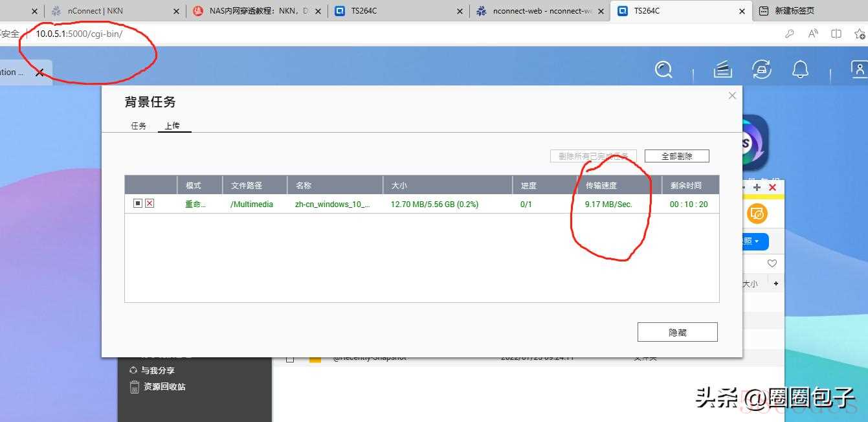Add column plus icon beside 大小
Screen dimensions: 868x422
click(x=776, y=283)
